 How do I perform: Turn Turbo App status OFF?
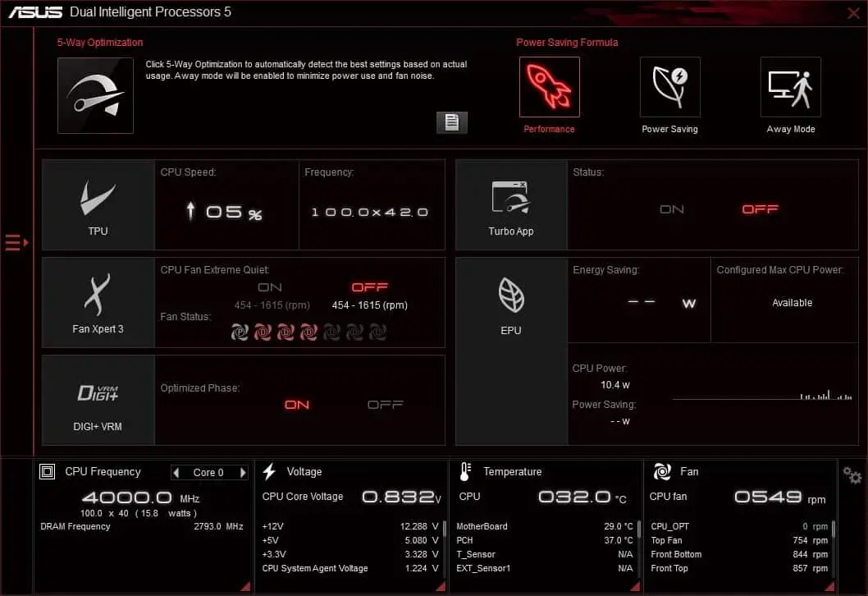tap(760, 209)
